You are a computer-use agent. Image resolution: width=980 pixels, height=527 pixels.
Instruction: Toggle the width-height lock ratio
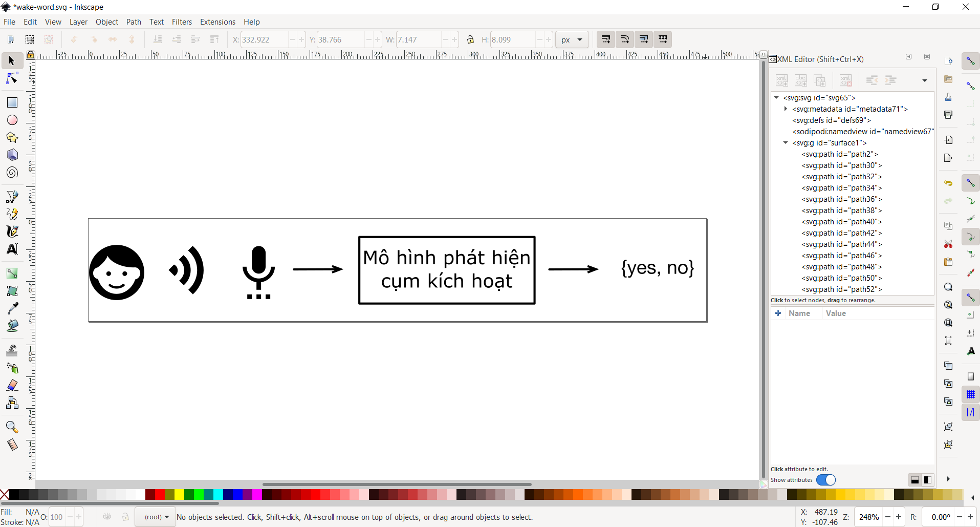470,39
